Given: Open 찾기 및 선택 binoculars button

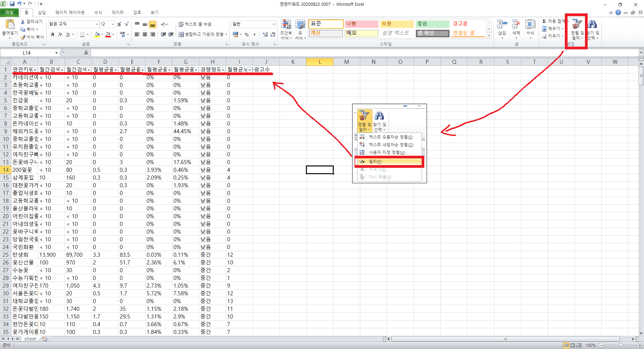Looking at the screenshot, I should pyautogui.click(x=593, y=29).
